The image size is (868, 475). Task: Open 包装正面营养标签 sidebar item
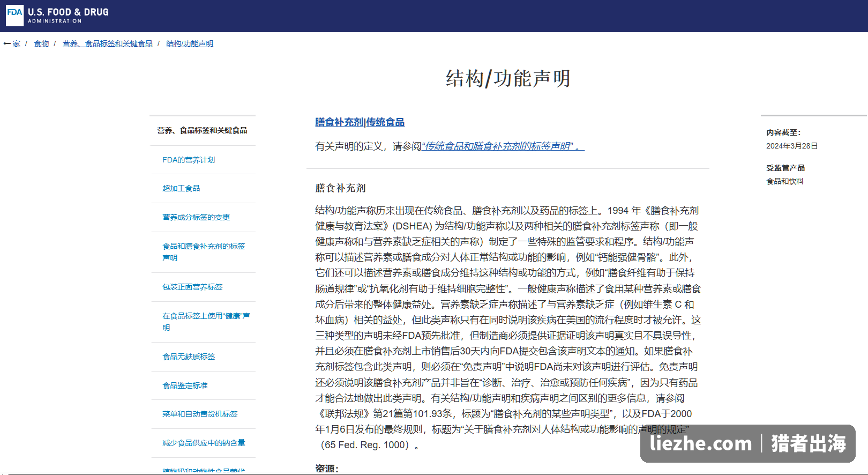point(192,287)
